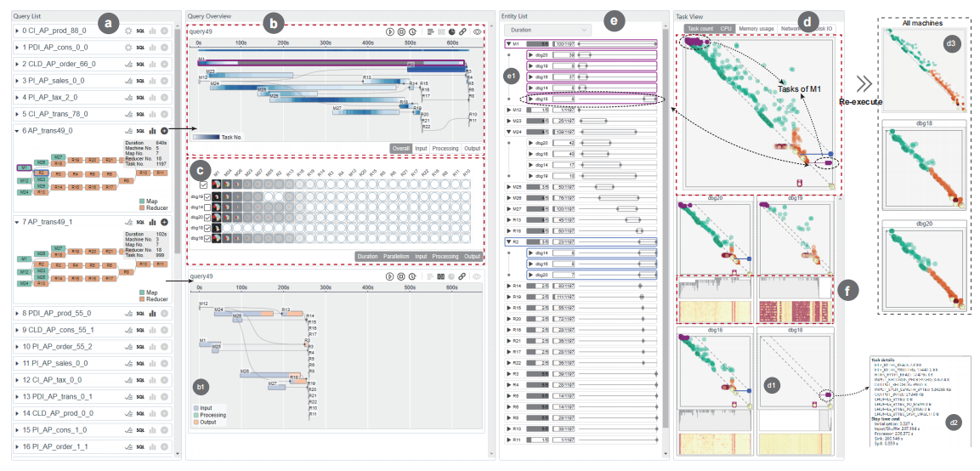
Task: Open bar chart icon for 7 AP_trans49_1
Action: click(154, 221)
